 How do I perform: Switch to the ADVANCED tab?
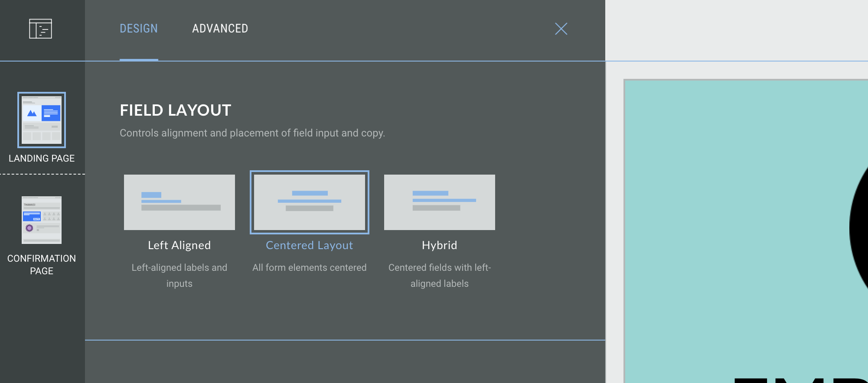220,29
